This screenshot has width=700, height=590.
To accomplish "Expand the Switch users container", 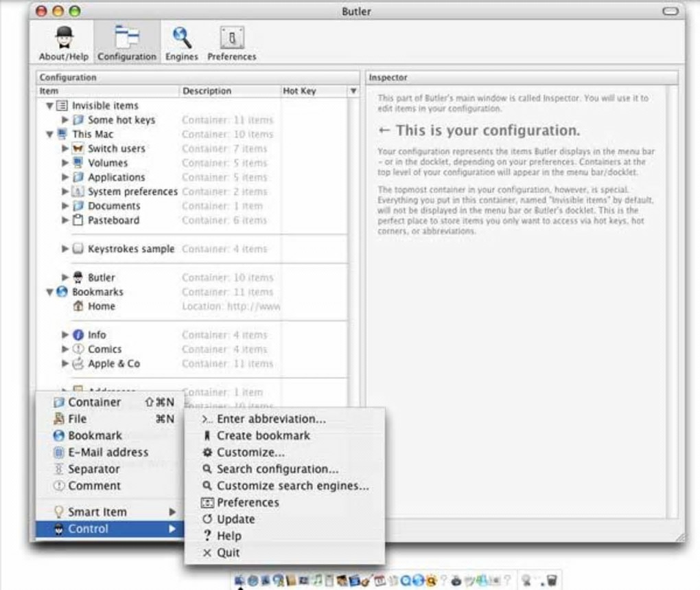I will (x=65, y=148).
